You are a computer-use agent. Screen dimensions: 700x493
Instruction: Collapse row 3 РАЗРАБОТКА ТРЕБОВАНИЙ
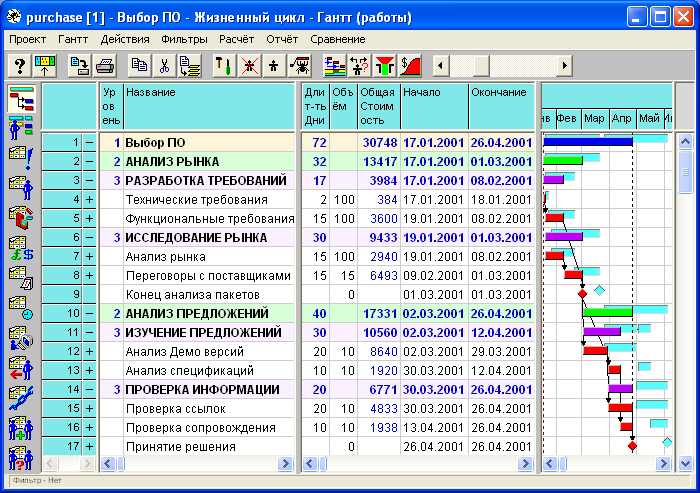point(89,180)
